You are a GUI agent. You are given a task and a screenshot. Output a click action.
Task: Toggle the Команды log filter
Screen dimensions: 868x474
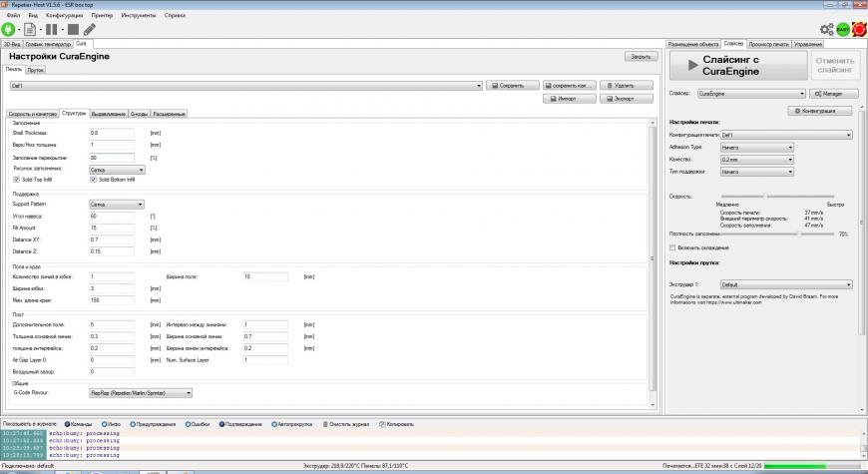[x=79, y=424]
